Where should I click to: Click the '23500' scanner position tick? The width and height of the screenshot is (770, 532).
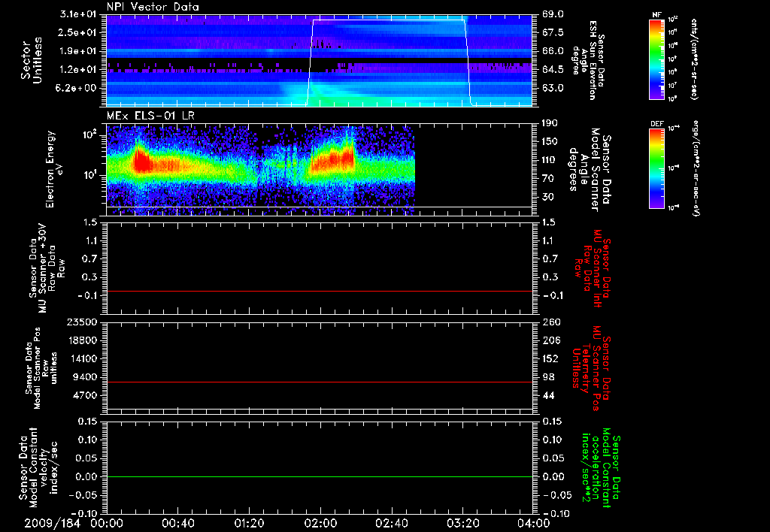(x=82, y=322)
